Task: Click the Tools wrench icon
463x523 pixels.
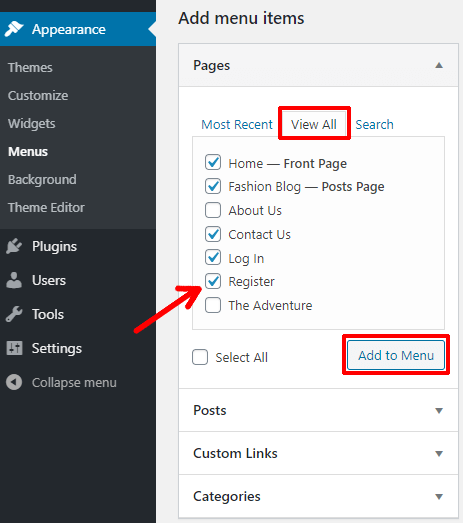Action: pos(14,314)
